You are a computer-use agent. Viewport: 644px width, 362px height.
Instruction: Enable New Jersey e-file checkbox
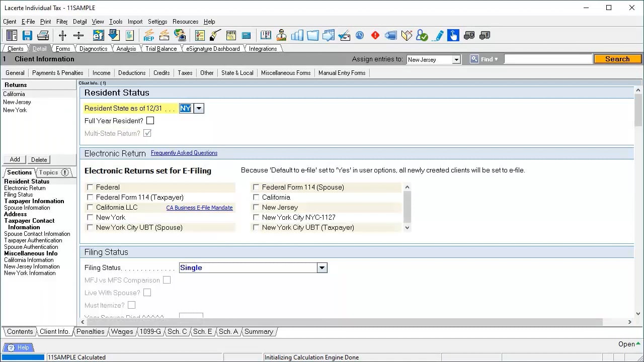[x=256, y=207]
